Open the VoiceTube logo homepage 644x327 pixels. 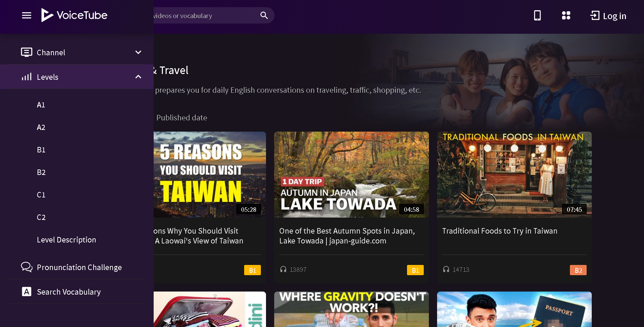[x=74, y=15]
